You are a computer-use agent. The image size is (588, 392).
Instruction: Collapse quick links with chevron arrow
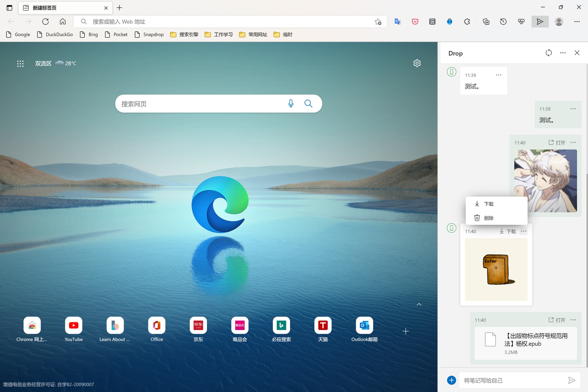[419, 304]
